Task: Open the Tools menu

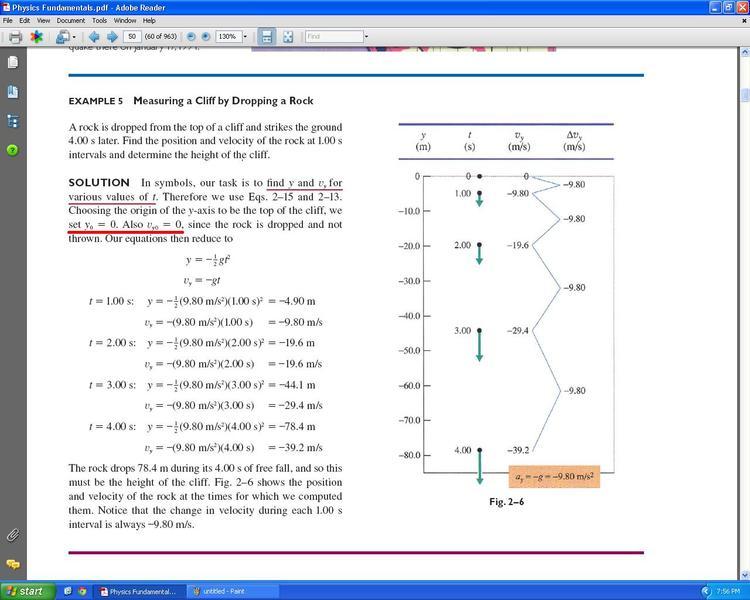Action: (x=99, y=20)
